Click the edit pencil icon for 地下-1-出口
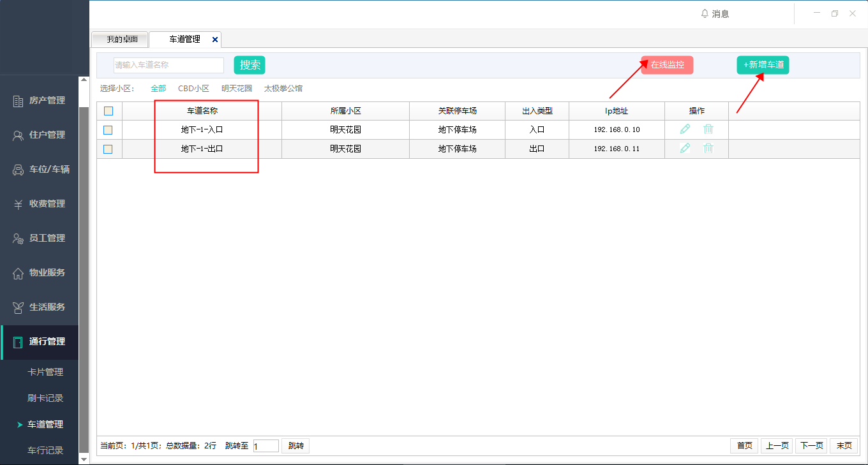 coord(685,148)
